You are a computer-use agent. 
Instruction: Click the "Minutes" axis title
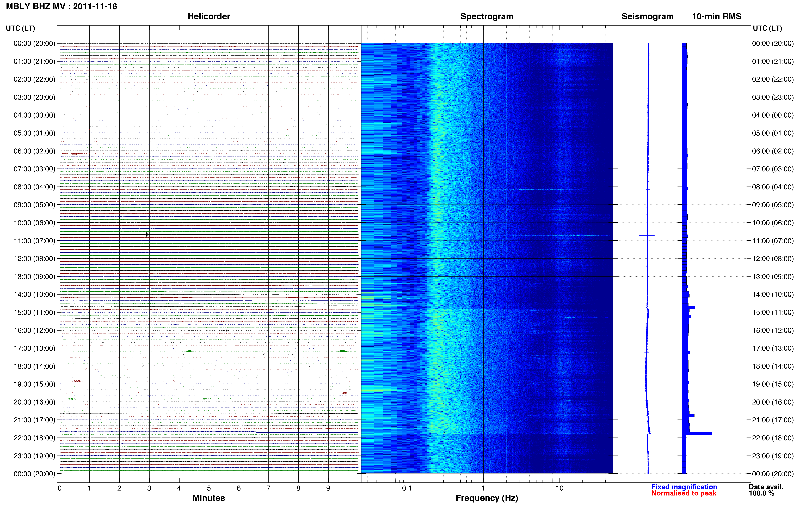pyautogui.click(x=208, y=498)
